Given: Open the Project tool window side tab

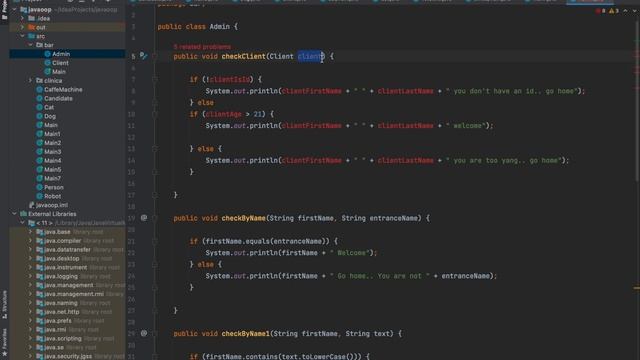Looking at the screenshot, I should point(4,9).
